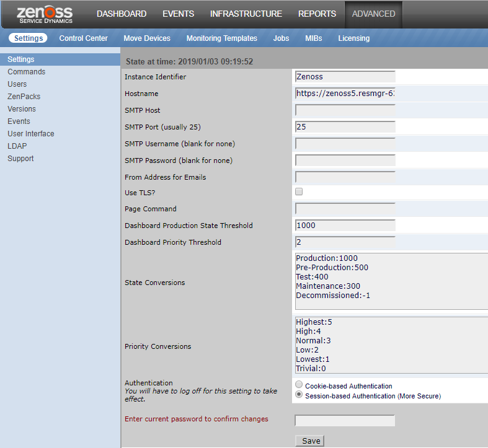Select Cookie-based Authentication option

pyautogui.click(x=299, y=385)
